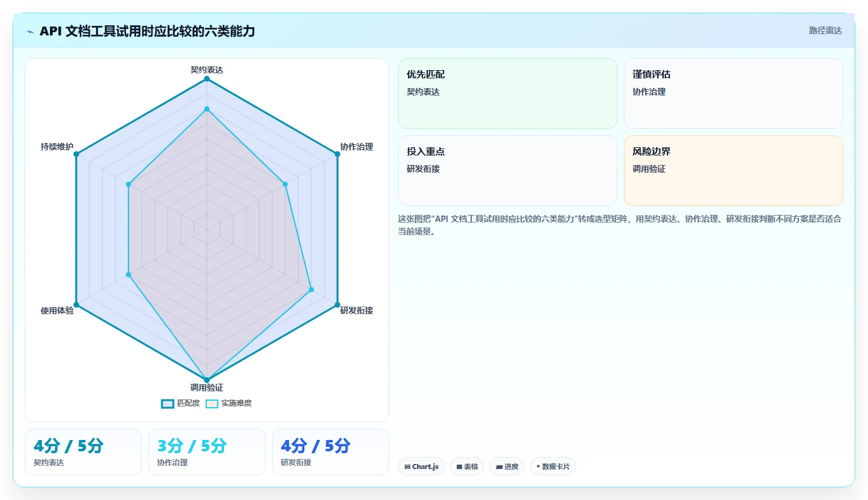Select the Chart.js chip

tap(421, 466)
